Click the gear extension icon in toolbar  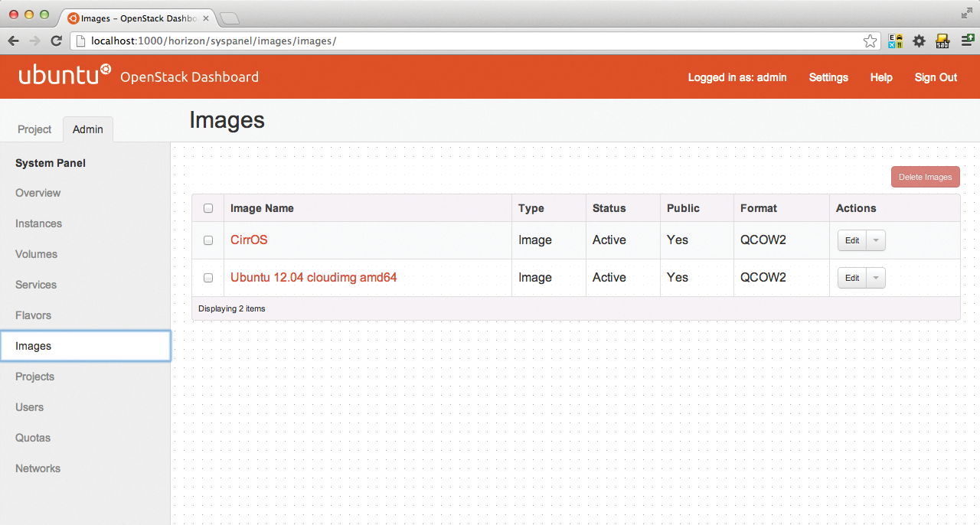pyautogui.click(x=919, y=41)
